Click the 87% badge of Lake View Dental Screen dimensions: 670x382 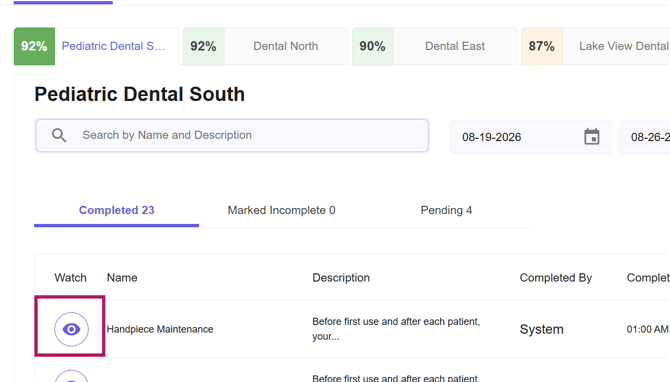(x=542, y=46)
